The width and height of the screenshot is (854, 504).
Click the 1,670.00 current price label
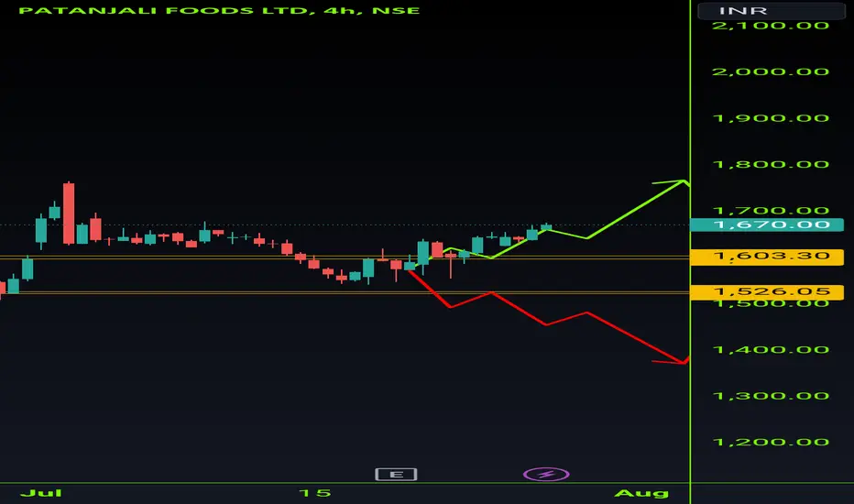click(767, 225)
